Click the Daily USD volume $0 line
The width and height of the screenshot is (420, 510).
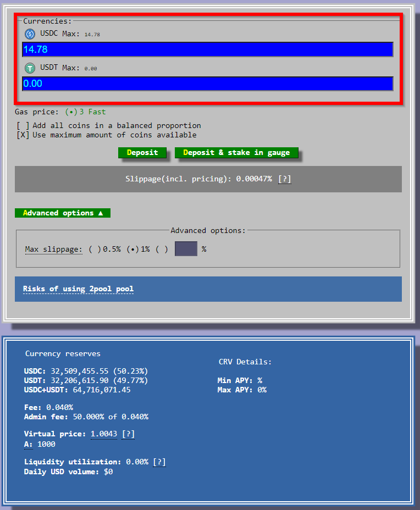68,472
